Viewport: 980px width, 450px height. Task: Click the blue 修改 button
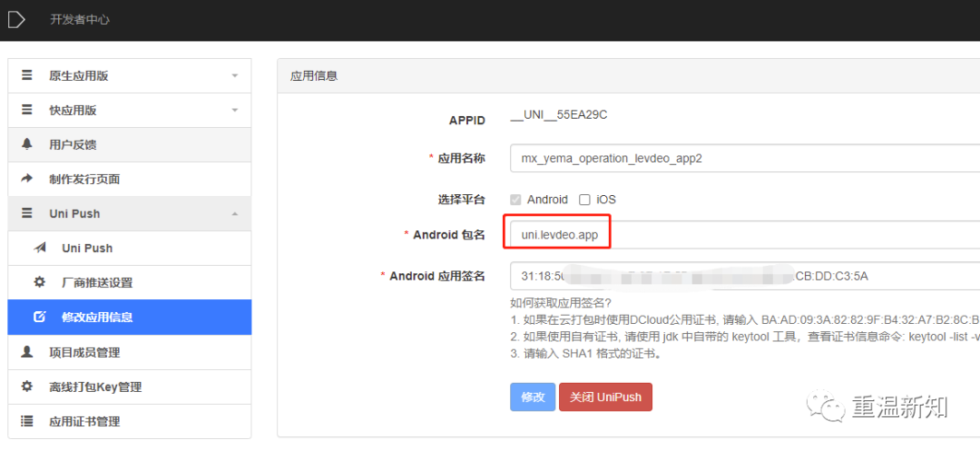pos(533,396)
